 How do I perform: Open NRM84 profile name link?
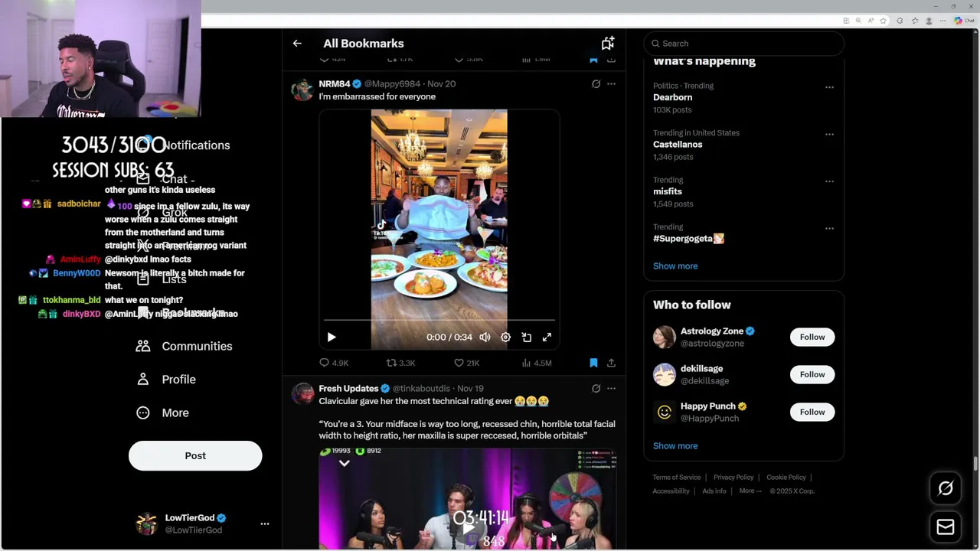[335, 83]
